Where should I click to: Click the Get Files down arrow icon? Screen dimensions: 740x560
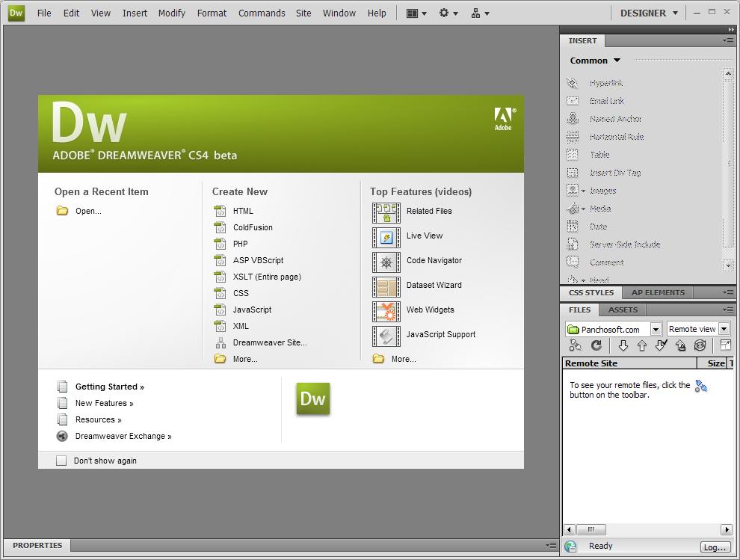[623, 345]
